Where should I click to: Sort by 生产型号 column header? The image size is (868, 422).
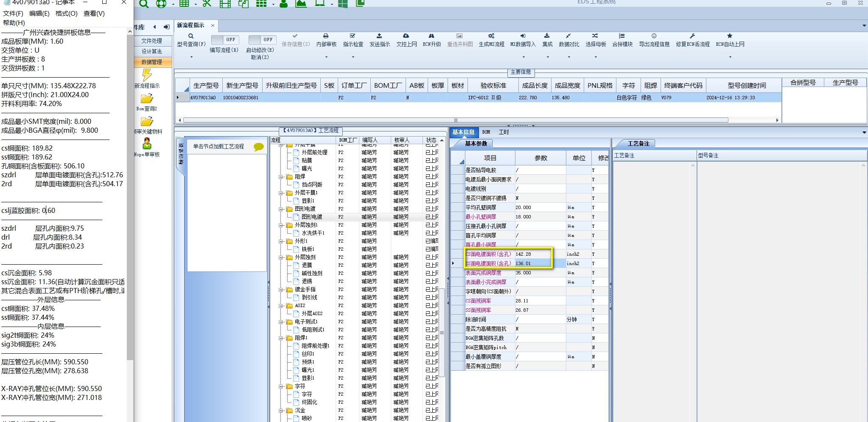tap(206, 86)
